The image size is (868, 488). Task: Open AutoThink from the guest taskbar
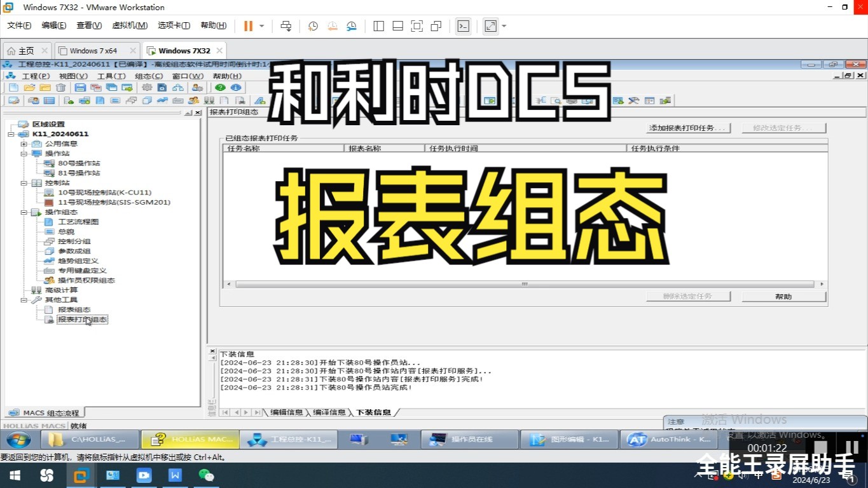668,439
